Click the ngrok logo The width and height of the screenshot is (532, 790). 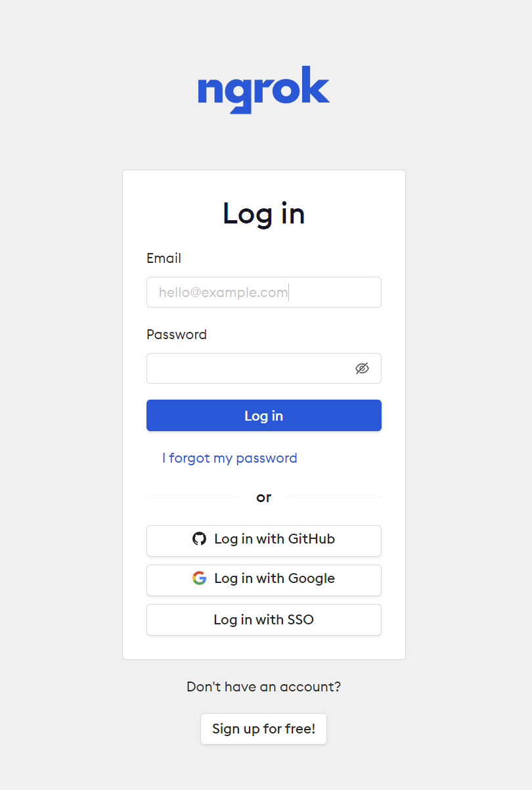click(x=263, y=90)
